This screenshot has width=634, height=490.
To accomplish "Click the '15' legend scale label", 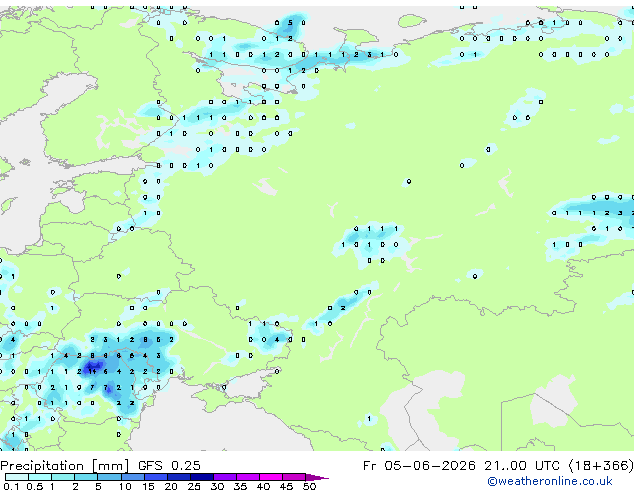I will tap(148, 486).
